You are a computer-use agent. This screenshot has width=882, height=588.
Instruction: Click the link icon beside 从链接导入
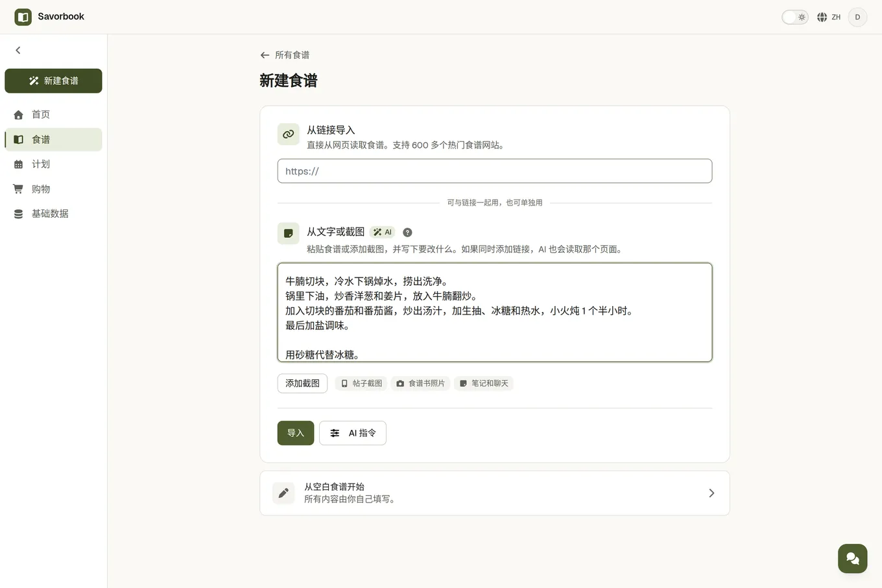tap(289, 134)
